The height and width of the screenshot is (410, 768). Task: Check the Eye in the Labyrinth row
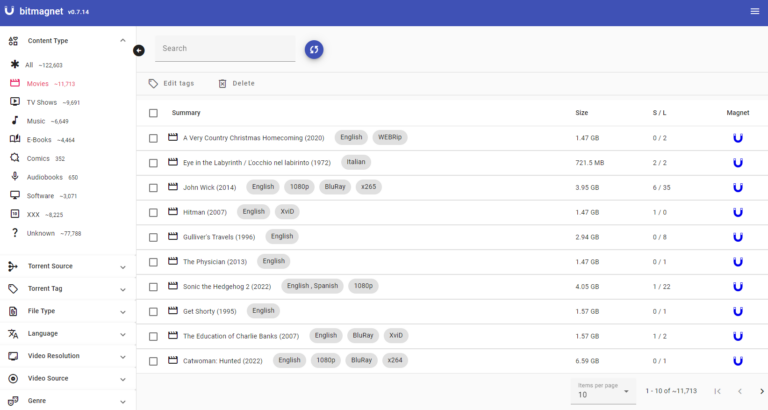[153, 163]
